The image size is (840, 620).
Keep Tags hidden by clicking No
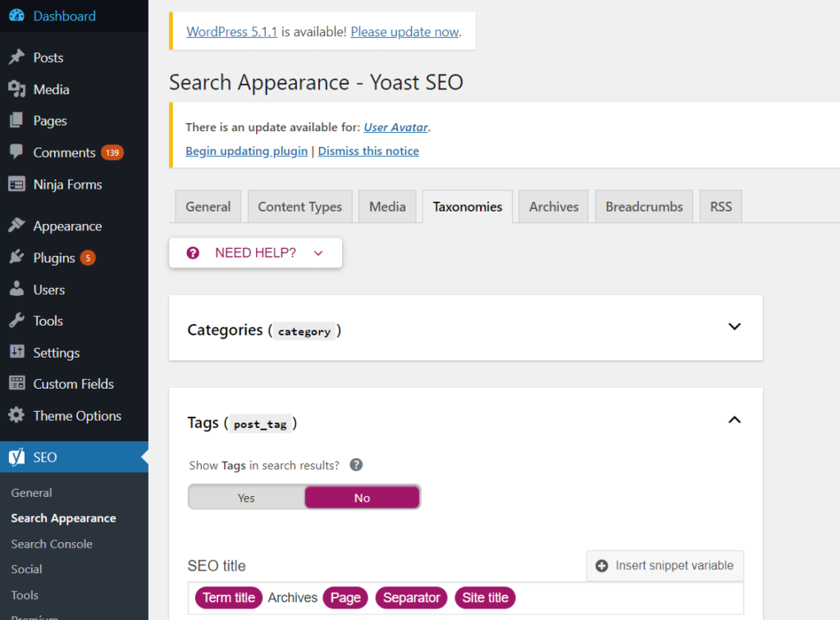(x=362, y=496)
